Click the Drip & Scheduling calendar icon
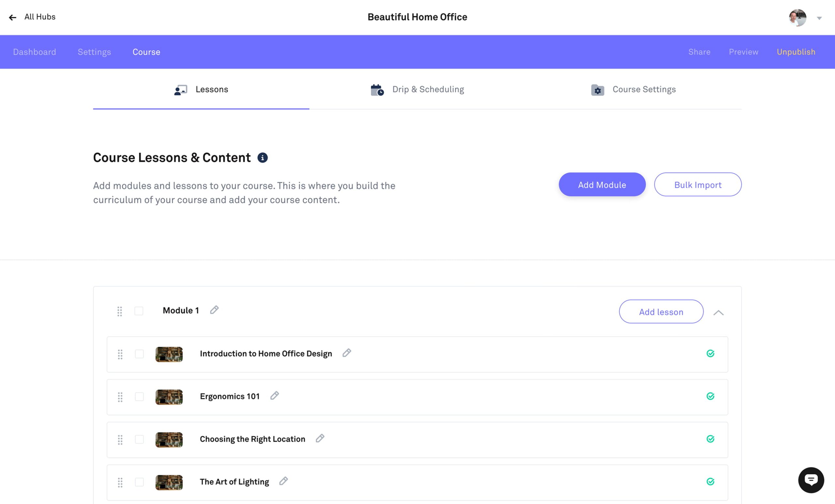The height and width of the screenshot is (504, 835). (376, 89)
